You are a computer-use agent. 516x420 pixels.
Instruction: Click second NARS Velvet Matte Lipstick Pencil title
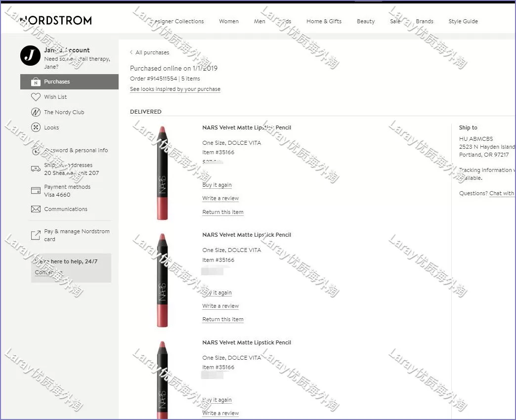coord(247,235)
